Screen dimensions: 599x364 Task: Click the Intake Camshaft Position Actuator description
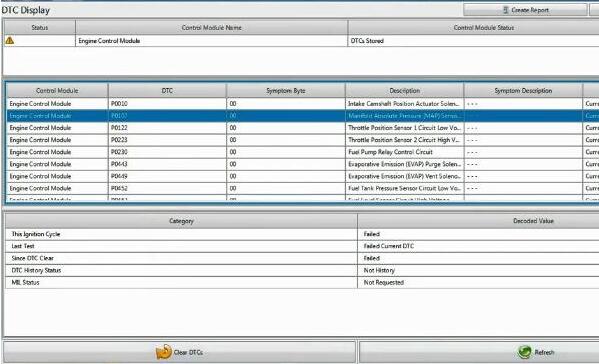coord(404,104)
